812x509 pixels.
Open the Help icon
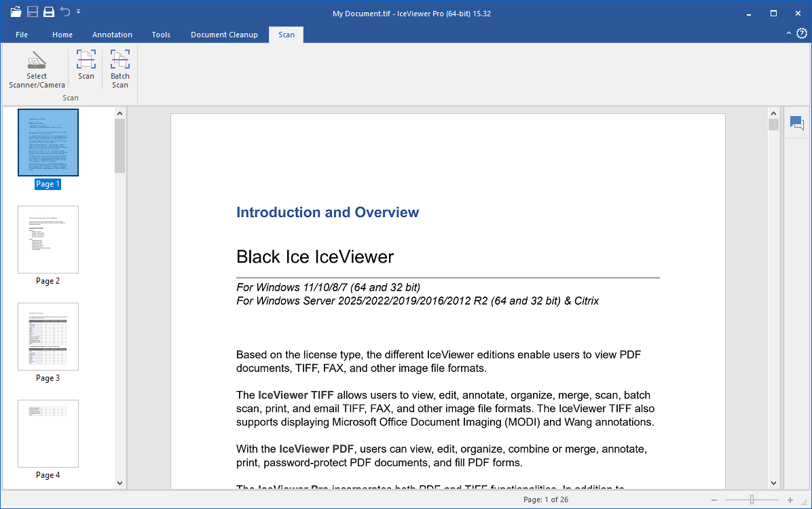coord(802,34)
